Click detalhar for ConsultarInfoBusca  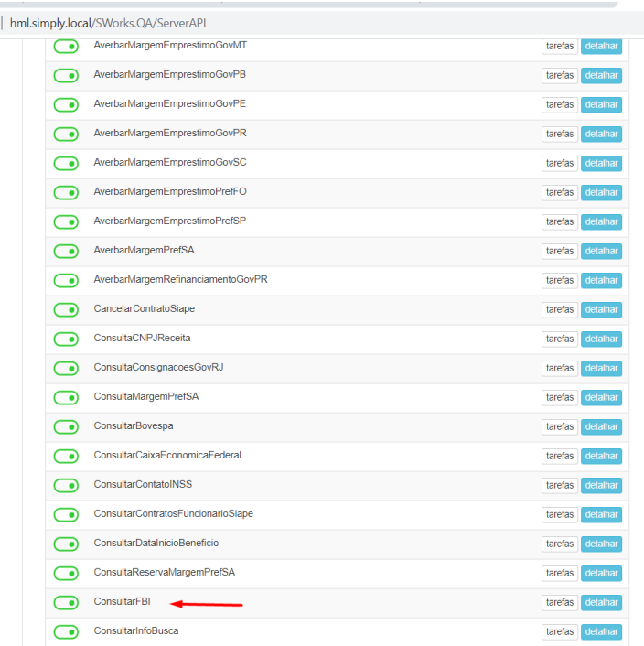(601, 631)
